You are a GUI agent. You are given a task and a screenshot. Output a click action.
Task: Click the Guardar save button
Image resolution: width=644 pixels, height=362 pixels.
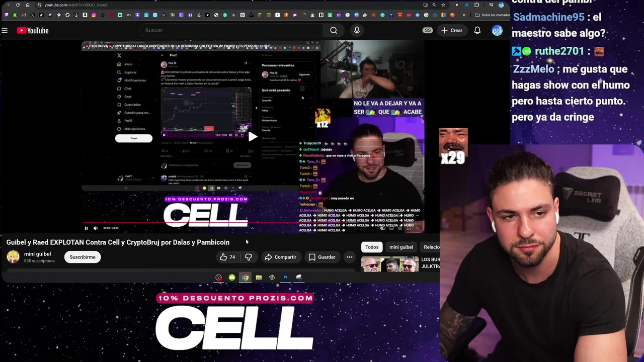point(321,257)
